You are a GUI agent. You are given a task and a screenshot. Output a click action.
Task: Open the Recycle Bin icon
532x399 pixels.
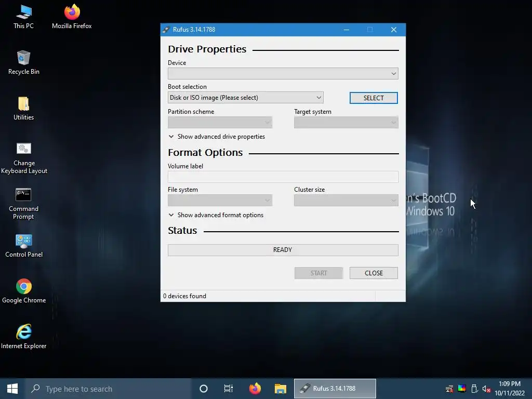click(x=24, y=63)
